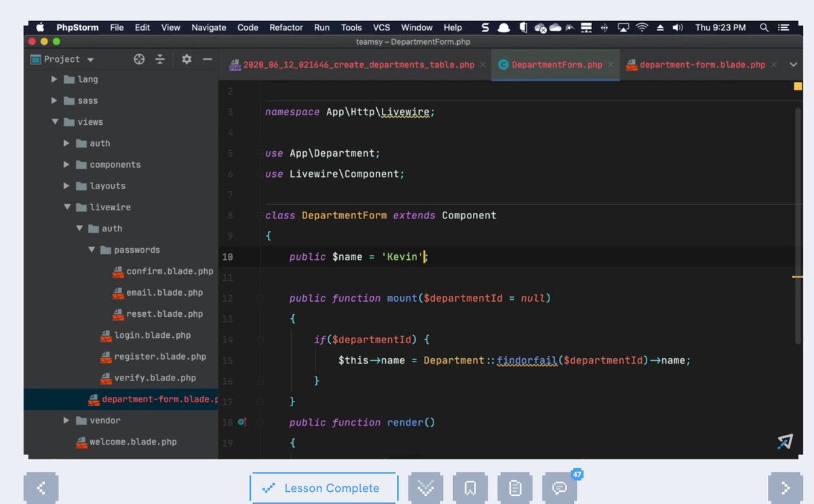This screenshot has width=814, height=504.
Task: Open the Code menu
Action: click(x=248, y=28)
